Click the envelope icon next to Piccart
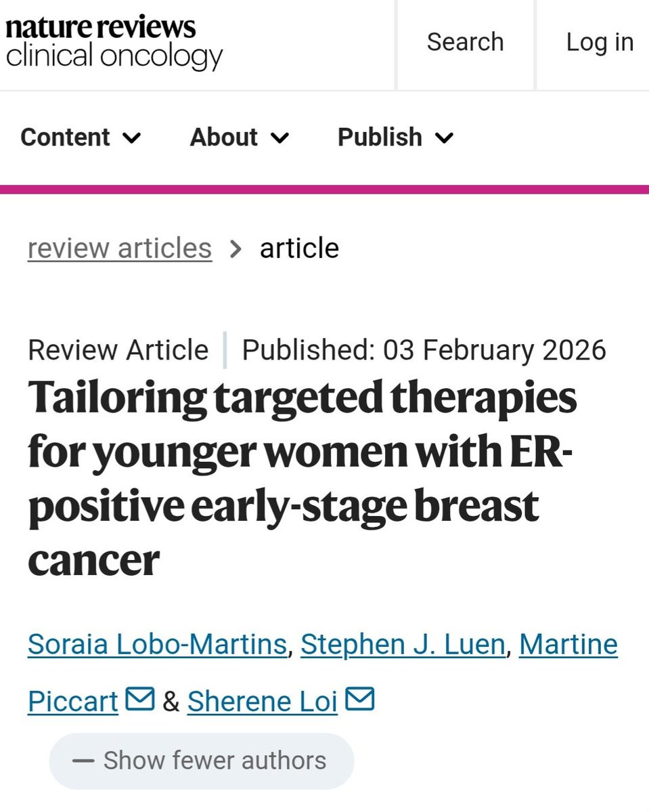Viewport: 649px width, 812px height. (x=141, y=699)
